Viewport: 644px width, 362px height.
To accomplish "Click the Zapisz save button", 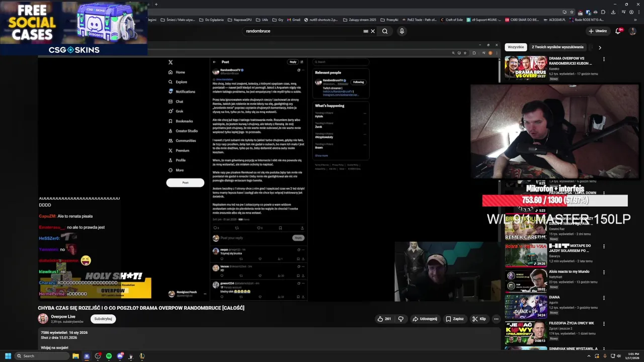I will click(455, 319).
